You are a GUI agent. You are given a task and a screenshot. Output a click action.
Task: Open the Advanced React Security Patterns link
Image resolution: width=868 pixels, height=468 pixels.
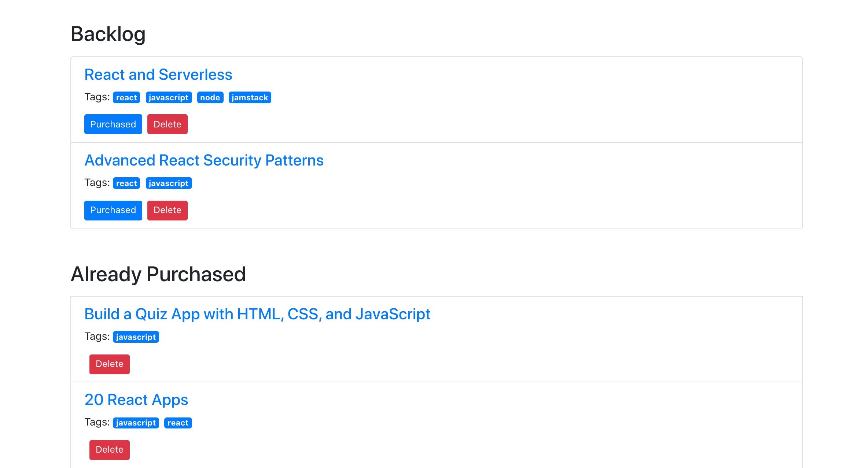coord(204,160)
